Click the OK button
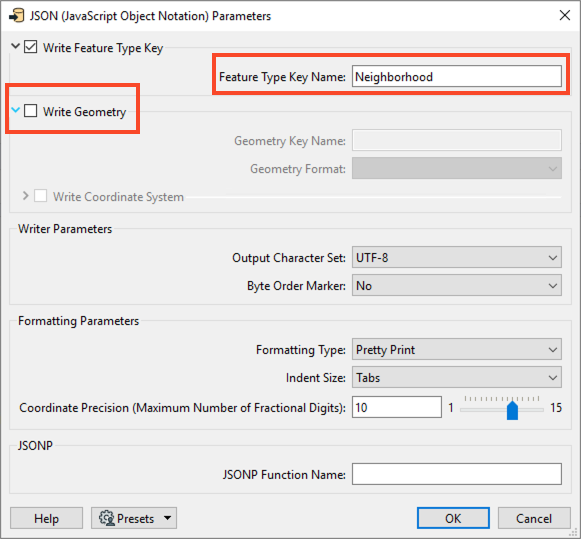Screen dimensions: 581x539 click(453, 518)
